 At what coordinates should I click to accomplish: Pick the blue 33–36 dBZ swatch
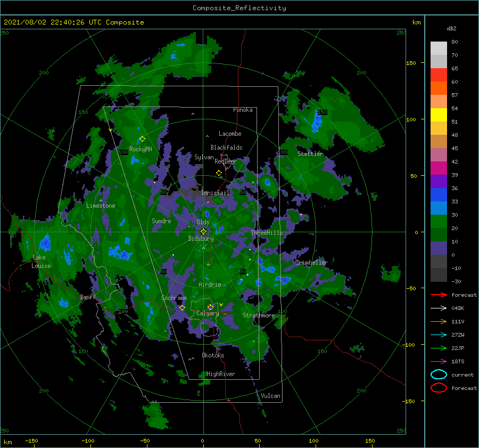(439, 195)
